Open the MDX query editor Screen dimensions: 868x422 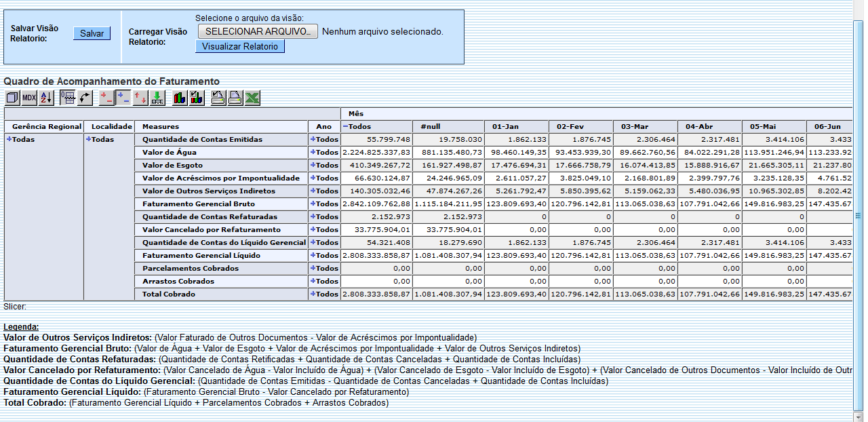28,98
